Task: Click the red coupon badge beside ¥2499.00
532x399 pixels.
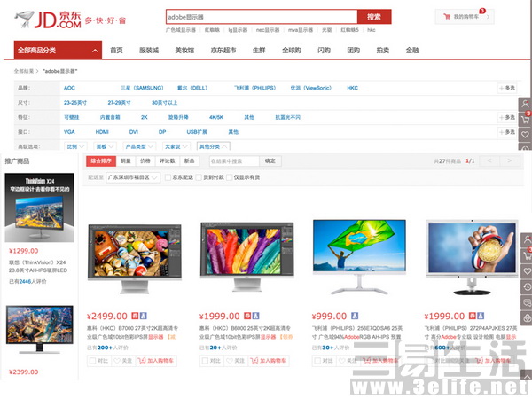Action: pos(135,316)
